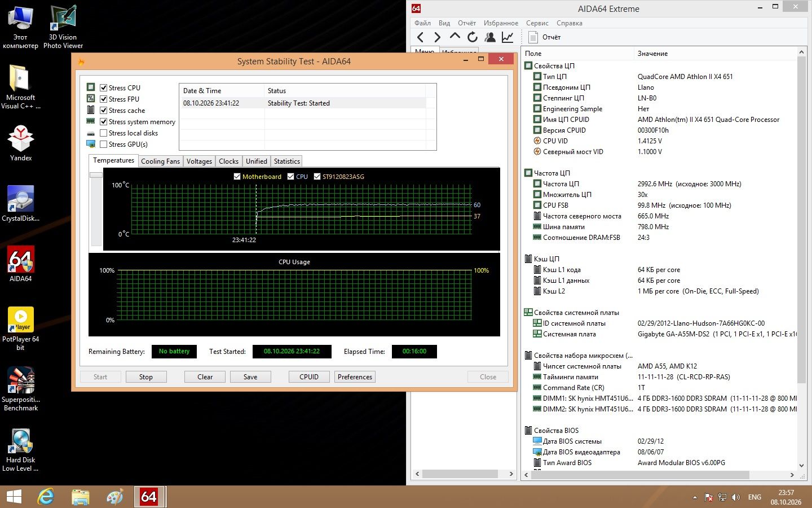Uncheck the Stress FPU checkbox
This screenshot has width=812, height=508.
tap(104, 99)
